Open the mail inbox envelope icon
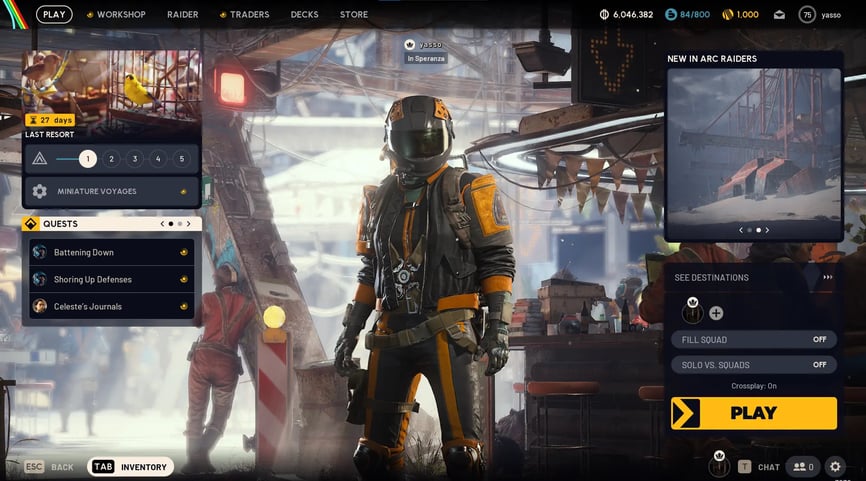Image resolution: width=866 pixels, height=481 pixels. 779,15
